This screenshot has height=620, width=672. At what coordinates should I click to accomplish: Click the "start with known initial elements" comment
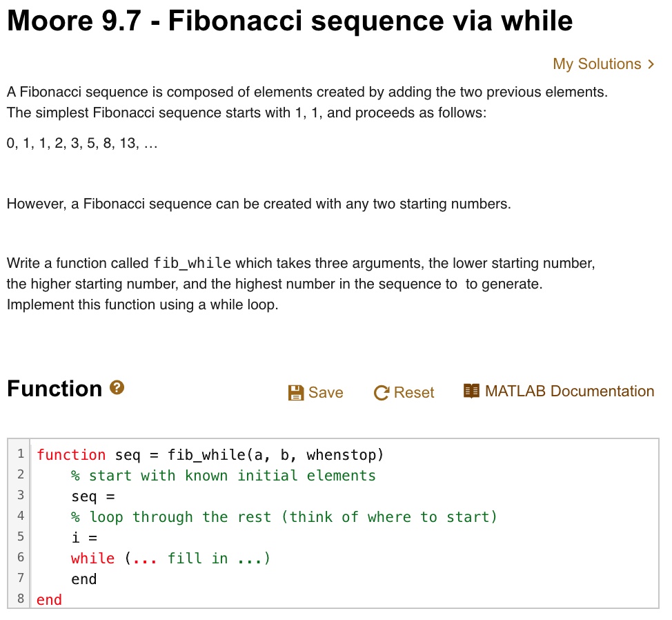232,476
